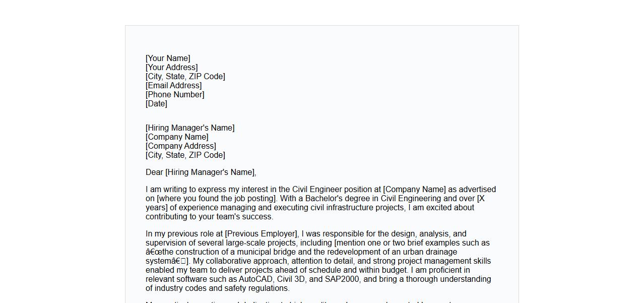Click the [Company Address] placeholder
The height and width of the screenshot is (303, 644).
pos(181,146)
